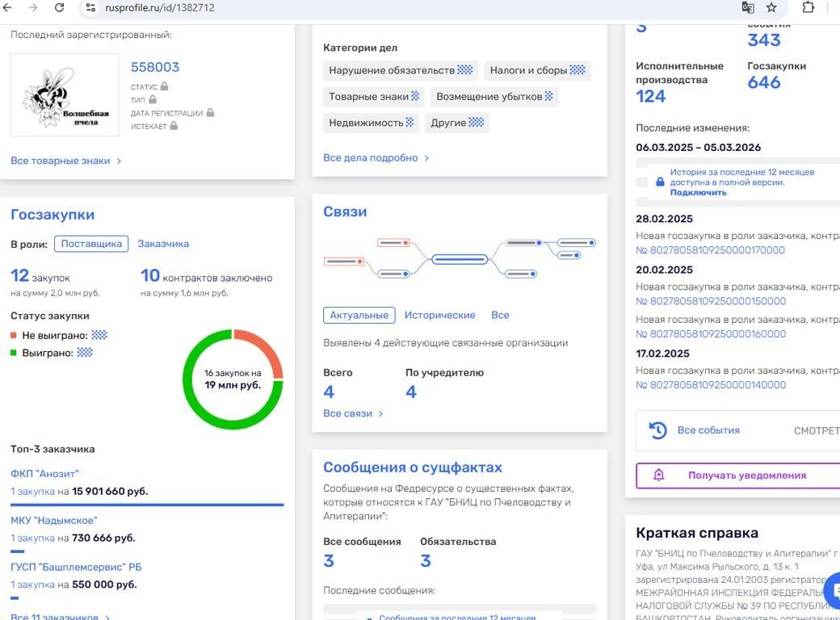Expand Все связи link

pos(353,413)
